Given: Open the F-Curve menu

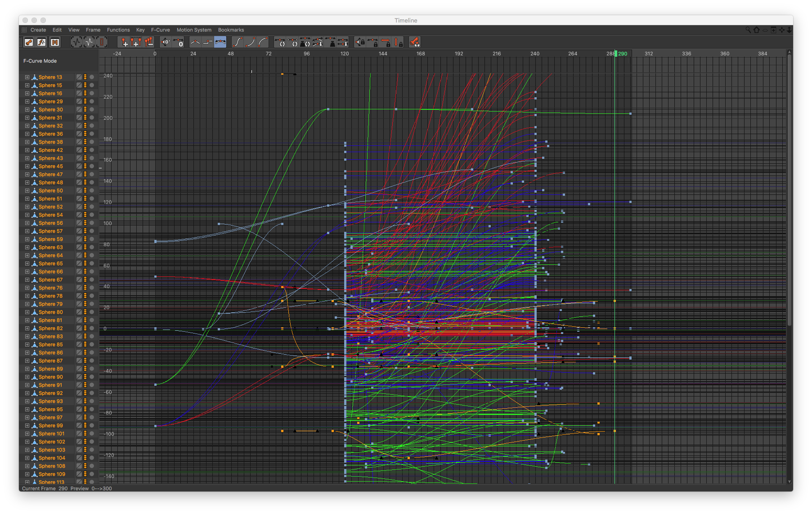Looking at the screenshot, I should pos(161,30).
